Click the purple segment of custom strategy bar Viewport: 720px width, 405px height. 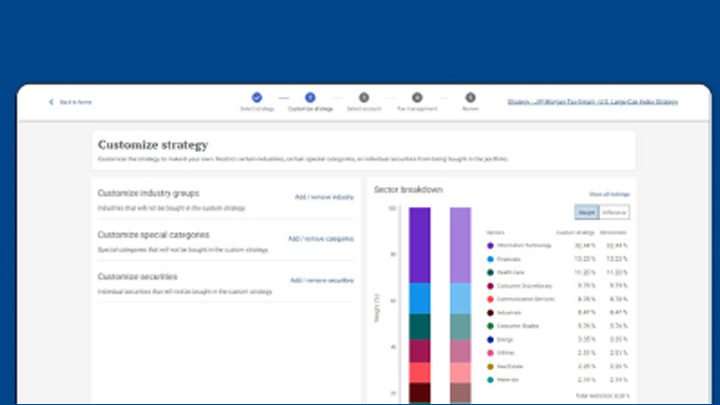click(x=420, y=245)
